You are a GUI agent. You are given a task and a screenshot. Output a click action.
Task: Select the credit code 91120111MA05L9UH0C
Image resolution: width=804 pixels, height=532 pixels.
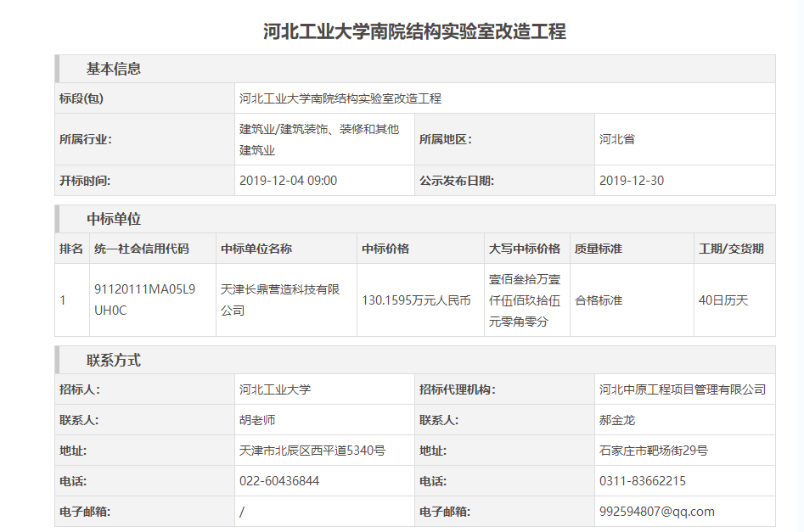click(x=144, y=300)
